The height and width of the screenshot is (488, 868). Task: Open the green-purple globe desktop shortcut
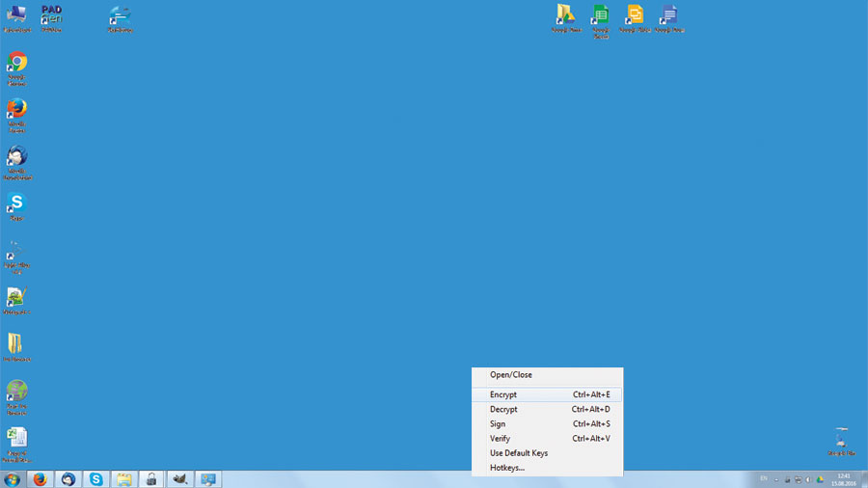(16, 397)
